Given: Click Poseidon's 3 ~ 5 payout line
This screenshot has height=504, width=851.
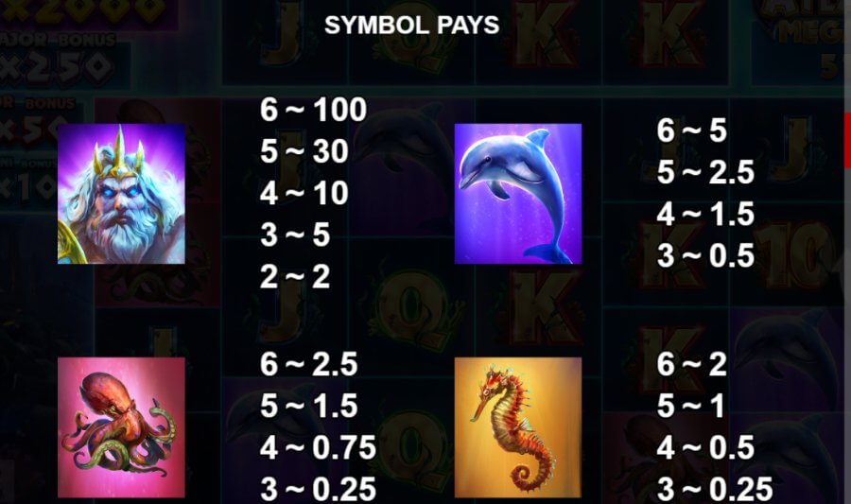Looking at the screenshot, I should (295, 235).
